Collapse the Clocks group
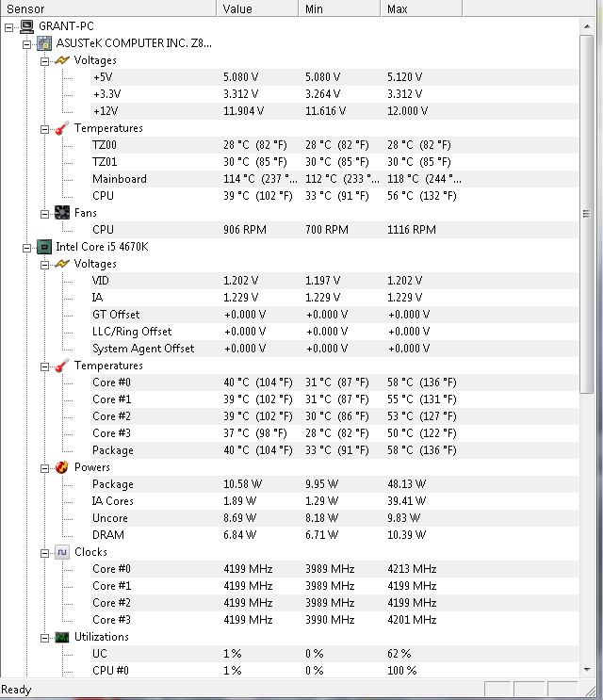This screenshot has height=700, width=603. (x=44, y=554)
